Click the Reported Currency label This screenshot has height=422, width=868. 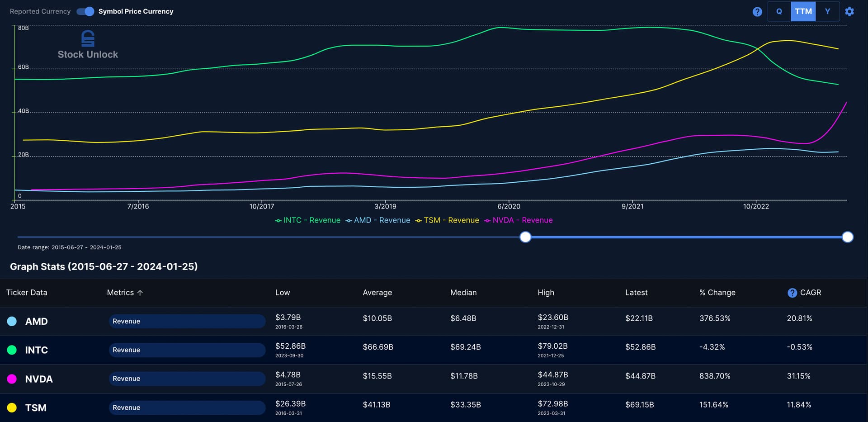pos(40,11)
